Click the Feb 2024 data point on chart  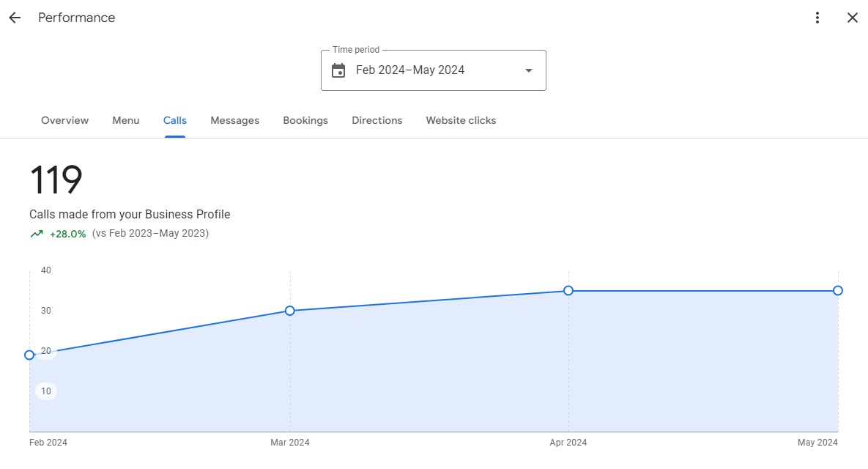pos(29,355)
